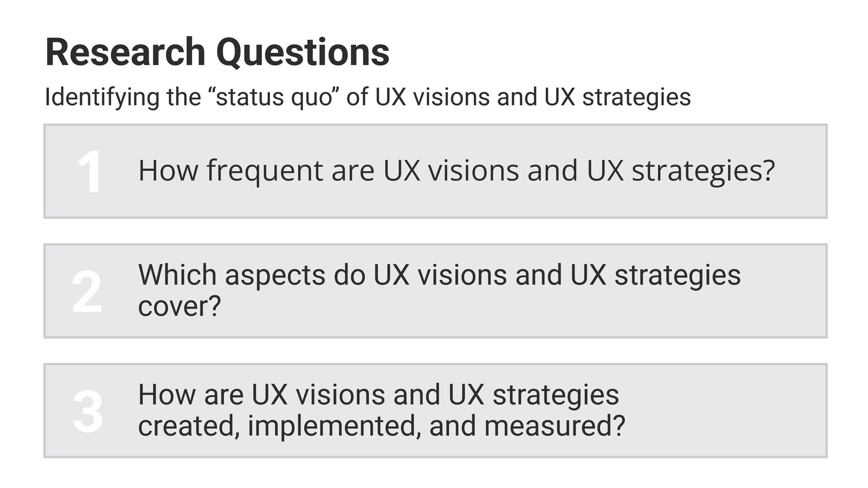Image resolution: width=868 pixels, height=488 pixels.
Task: Click the word 'measured?' in question three
Action: tap(555, 426)
